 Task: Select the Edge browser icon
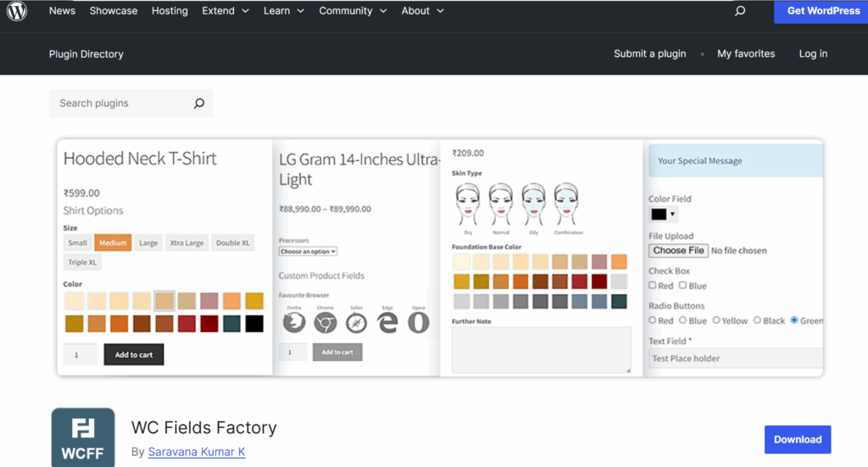pyautogui.click(x=387, y=322)
